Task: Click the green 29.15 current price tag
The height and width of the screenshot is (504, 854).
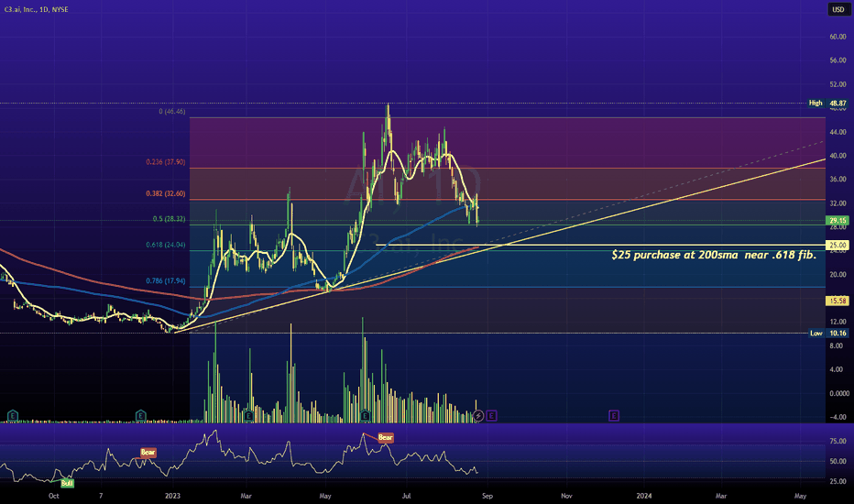Action: coord(838,221)
